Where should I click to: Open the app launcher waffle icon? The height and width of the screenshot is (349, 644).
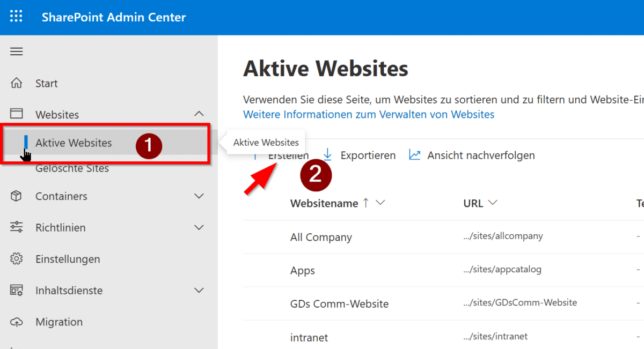[x=17, y=17]
